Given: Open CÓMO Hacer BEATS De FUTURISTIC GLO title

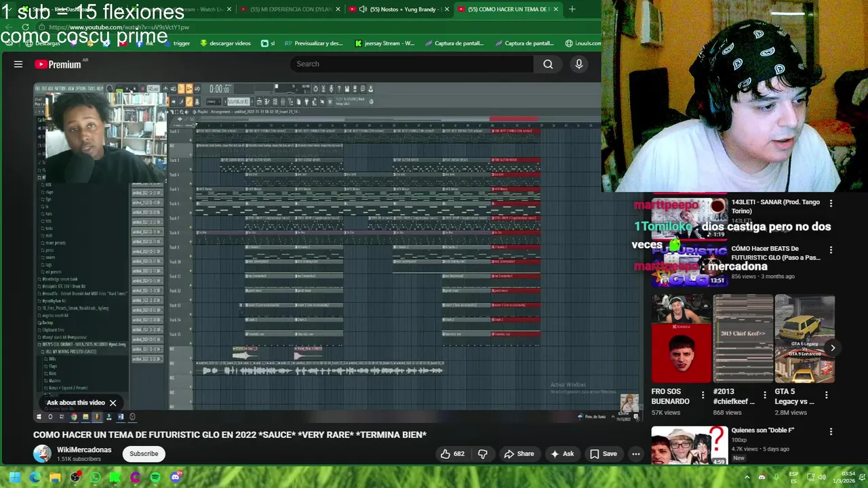Looking at the screenshot, I should 776,253.
